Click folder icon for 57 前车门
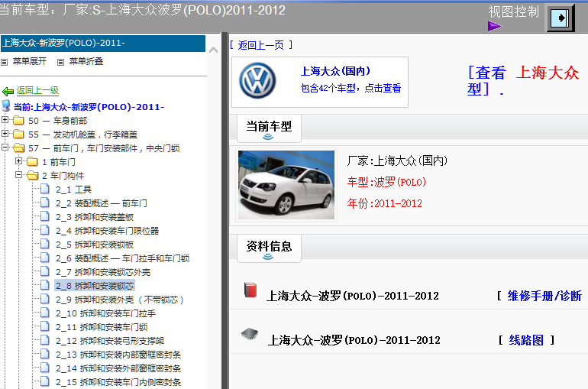Screen dimensions: 588x389 18,148
